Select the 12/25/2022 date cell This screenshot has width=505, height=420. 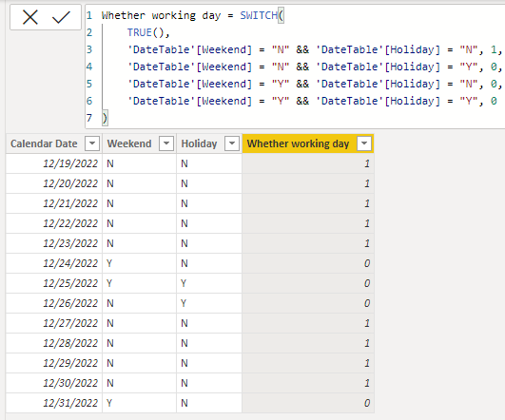click(x=54, y=283)
